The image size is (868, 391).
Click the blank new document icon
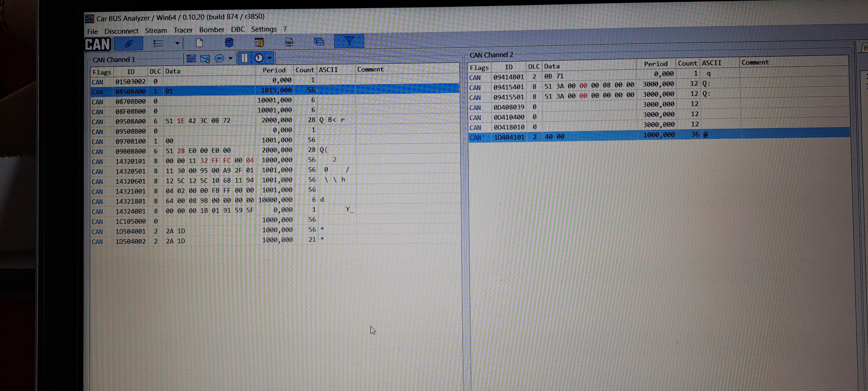(x=199, y=43)
